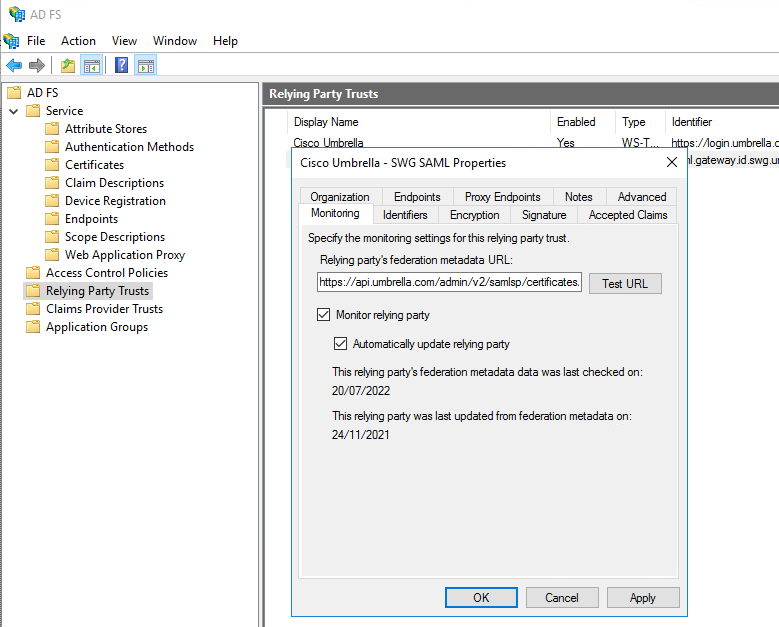Viewport: 779px width, 627px height.
Task: Switch to the Endpoints tab in dialog
Action: 417,197
